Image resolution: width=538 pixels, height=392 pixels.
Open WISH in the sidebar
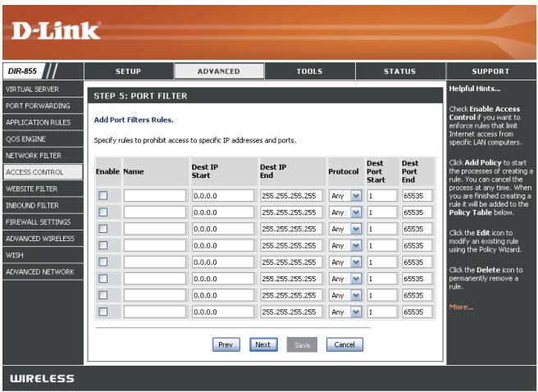[43, 255]
